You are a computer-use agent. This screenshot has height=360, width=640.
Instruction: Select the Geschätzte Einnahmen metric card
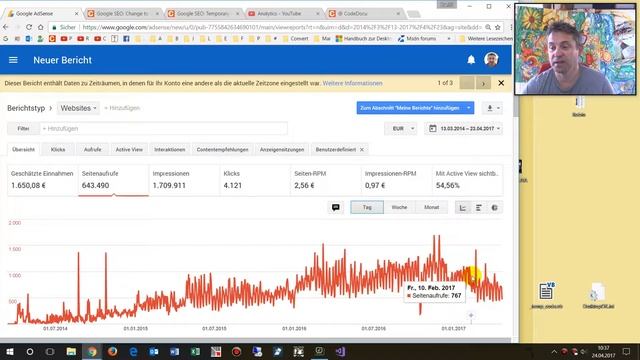pos(42,180)
